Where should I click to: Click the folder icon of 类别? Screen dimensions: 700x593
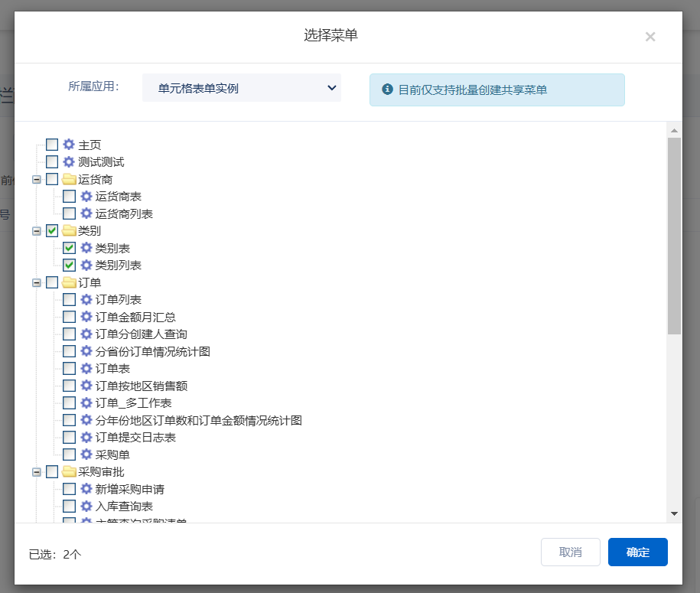(x=69, y=230)
